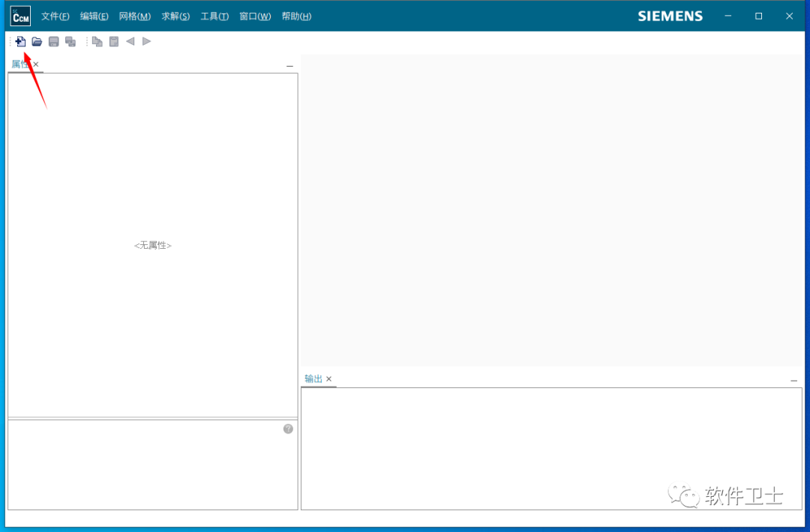The width and height of the screenshot is (810, 532).
Task: Click the forward arrow toolbar icon
Action: click(147, 41)
